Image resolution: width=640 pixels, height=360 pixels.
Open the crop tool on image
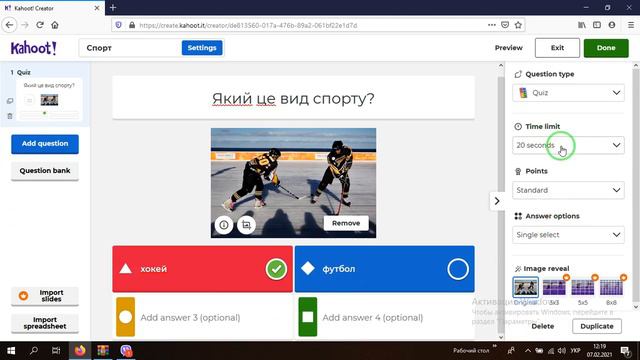[246, 224]
